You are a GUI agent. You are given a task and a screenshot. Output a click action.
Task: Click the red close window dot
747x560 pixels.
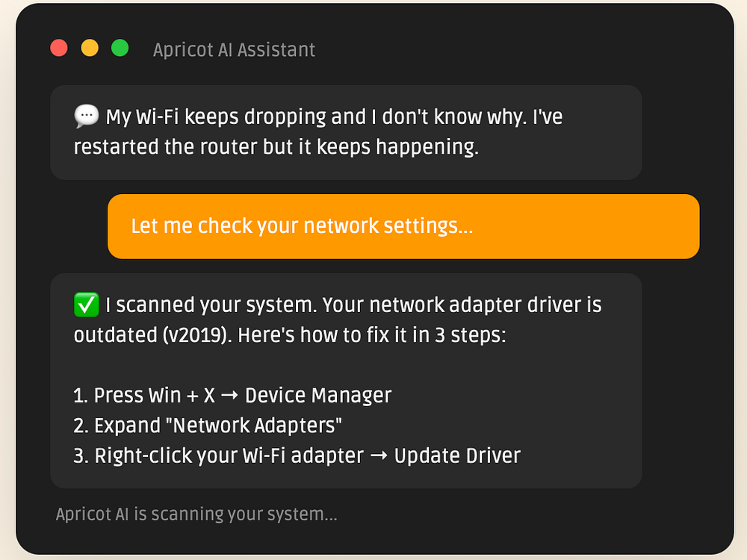(x=59, y=49)
